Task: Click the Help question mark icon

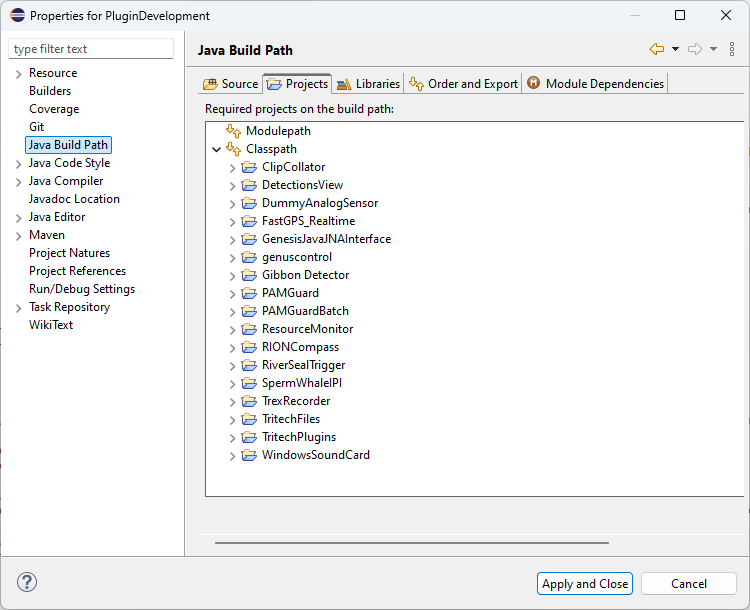Action: 27,583
